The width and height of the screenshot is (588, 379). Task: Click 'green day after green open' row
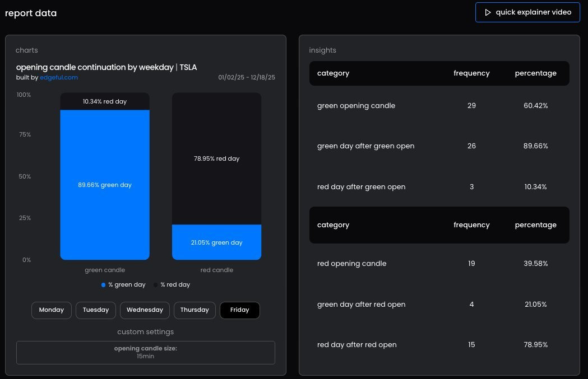[x=439, y=146]
